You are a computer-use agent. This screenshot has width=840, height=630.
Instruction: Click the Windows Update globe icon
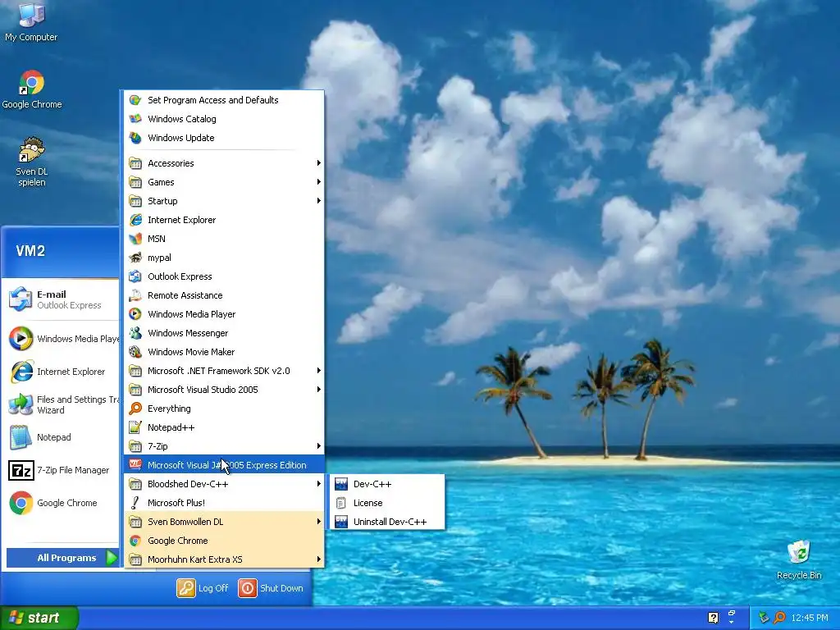tap(135, 138)
